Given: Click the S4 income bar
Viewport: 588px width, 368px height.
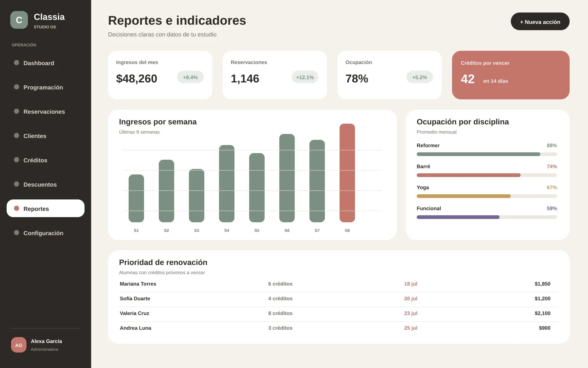Looking at the screenshot, I should pyautogui.click(x=227, y=184).
